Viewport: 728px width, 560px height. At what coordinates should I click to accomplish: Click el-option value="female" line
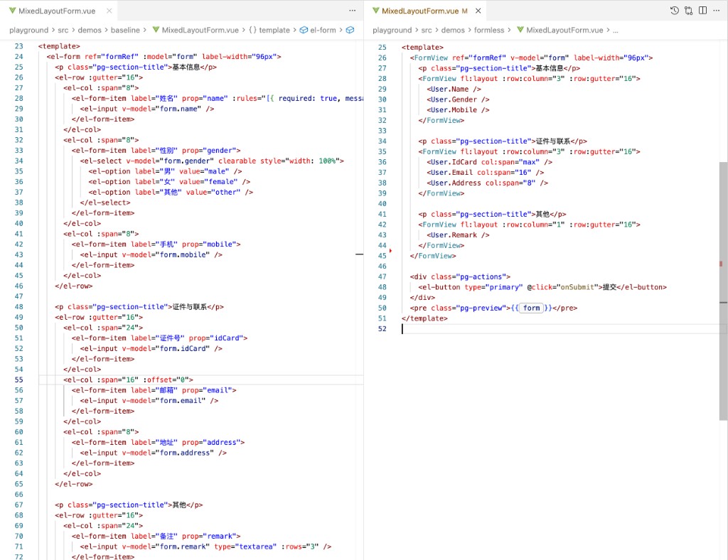point(169,182)
